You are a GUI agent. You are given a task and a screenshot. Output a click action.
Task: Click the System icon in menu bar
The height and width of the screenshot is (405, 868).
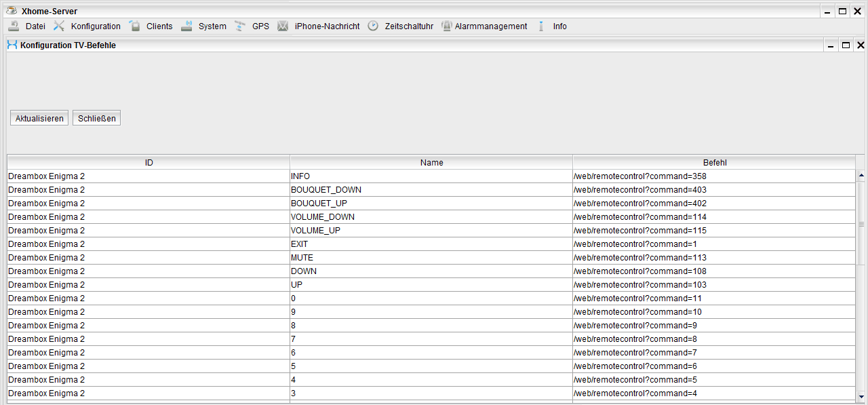pos(186,26)
